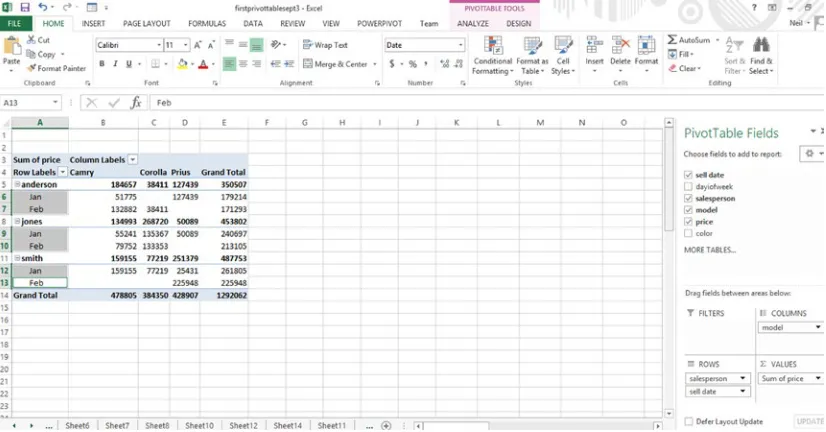The image size is (826, 432).
Task: Open the font size dropdown
Action: point(185,45)
